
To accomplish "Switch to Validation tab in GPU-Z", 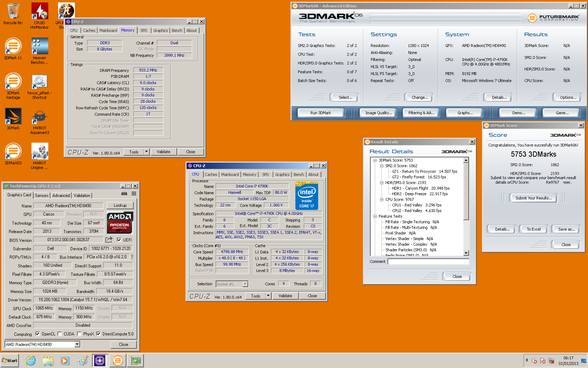I will click(82, 196).
